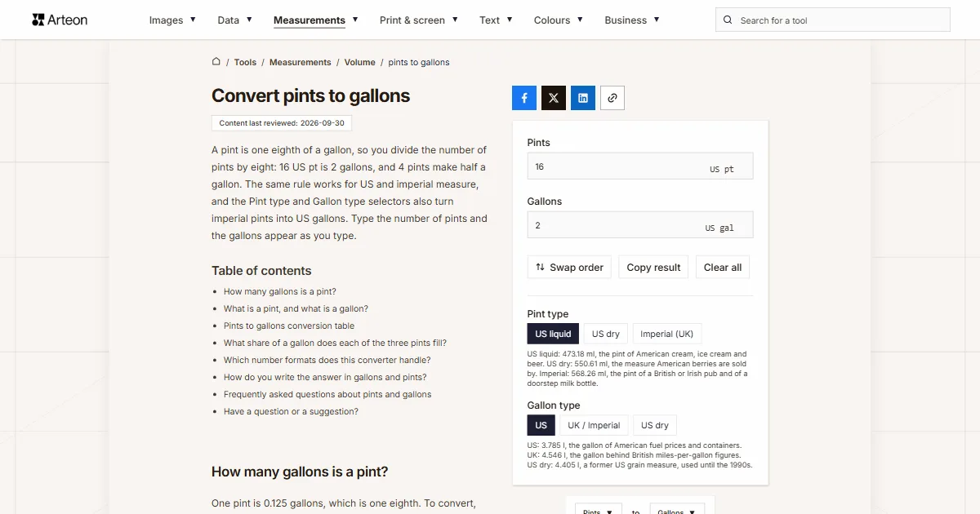Jump to "How do you write the answer" section
The image size is (980, 514).
click(x=325, y=377)
